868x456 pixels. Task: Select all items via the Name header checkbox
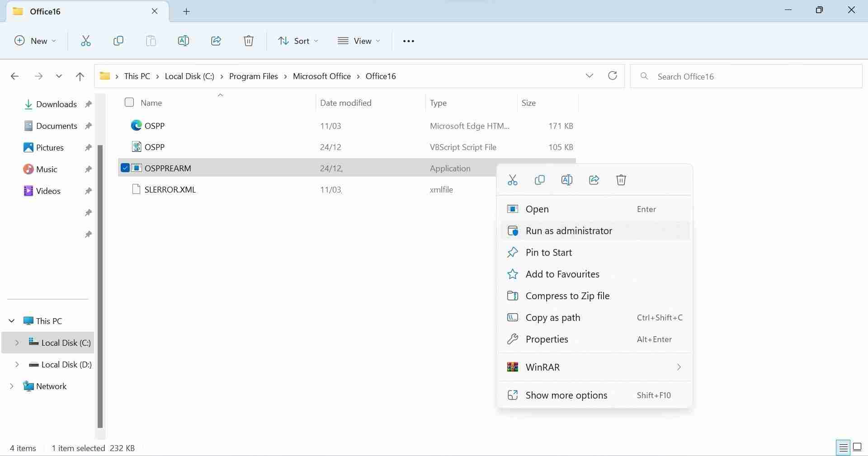pos(129,102)
